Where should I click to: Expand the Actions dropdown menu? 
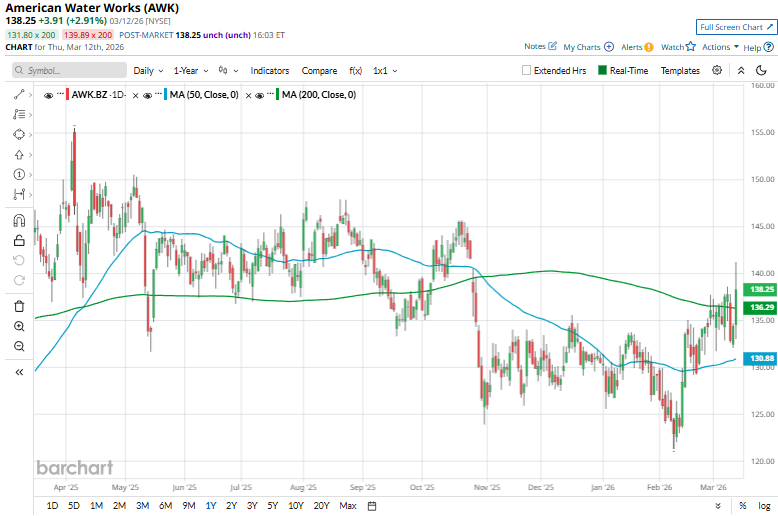720,47
